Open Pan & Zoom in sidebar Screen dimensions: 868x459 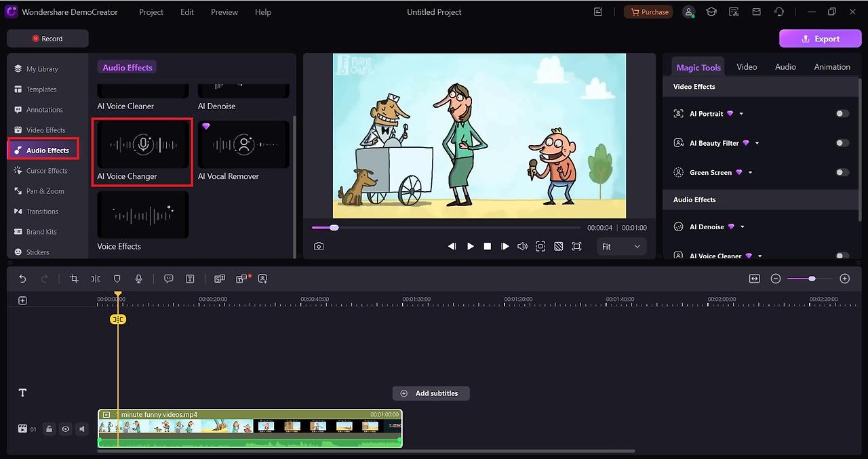(x=45, y=191)
